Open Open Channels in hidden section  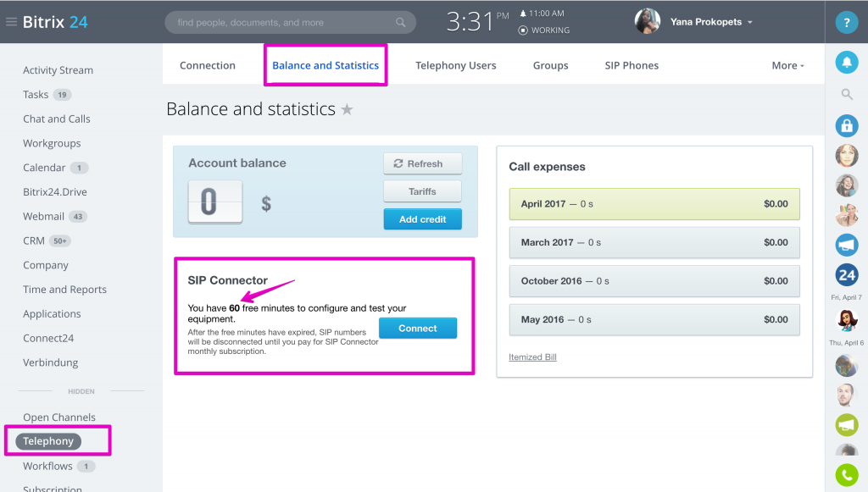(59, 417)
